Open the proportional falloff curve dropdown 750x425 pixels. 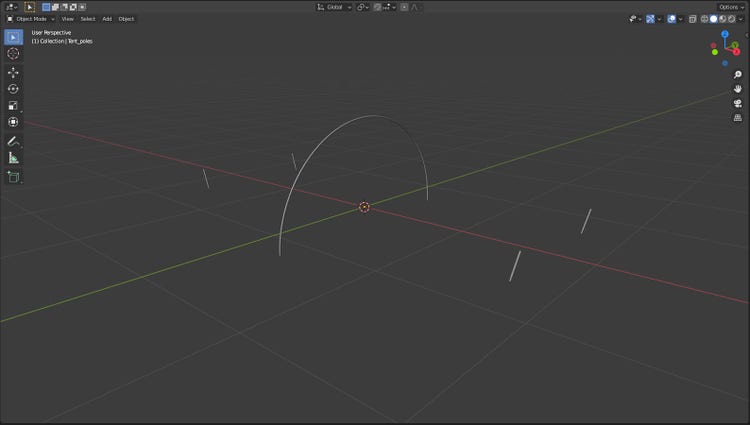(x=415, y=7)
